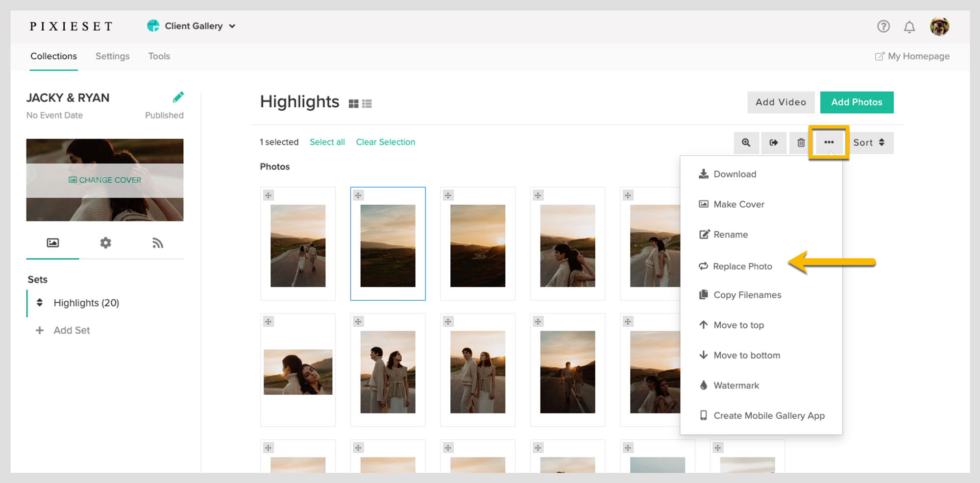Click the reorder arrows beside Highlights set
980x483 pixels.
(40, 303)
